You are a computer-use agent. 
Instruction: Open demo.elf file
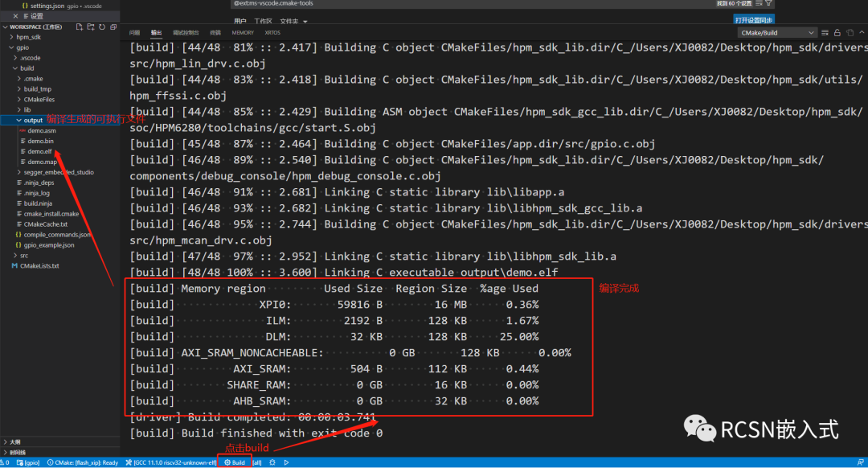coord(39,151)
